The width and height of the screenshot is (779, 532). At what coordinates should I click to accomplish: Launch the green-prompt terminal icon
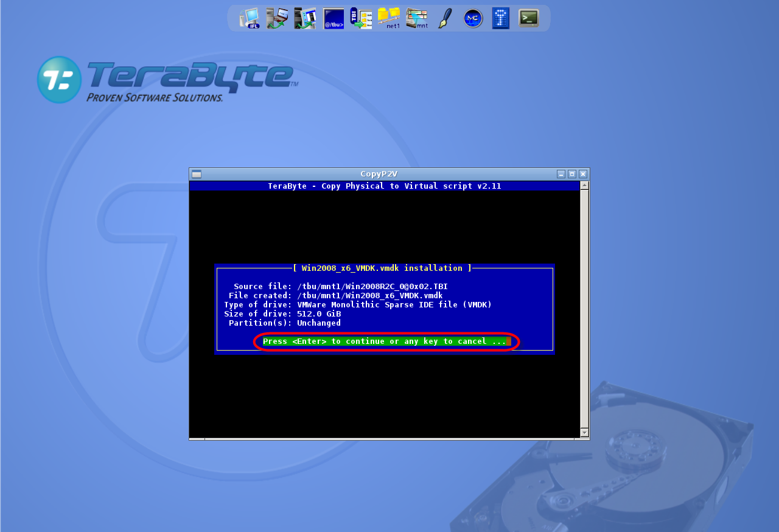click(x=529, y=18)
